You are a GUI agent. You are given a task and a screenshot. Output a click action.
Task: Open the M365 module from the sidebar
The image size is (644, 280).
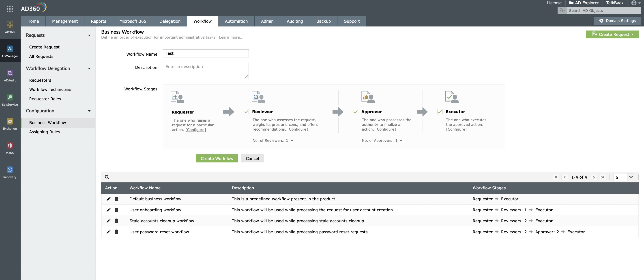(x=10, y=147)
